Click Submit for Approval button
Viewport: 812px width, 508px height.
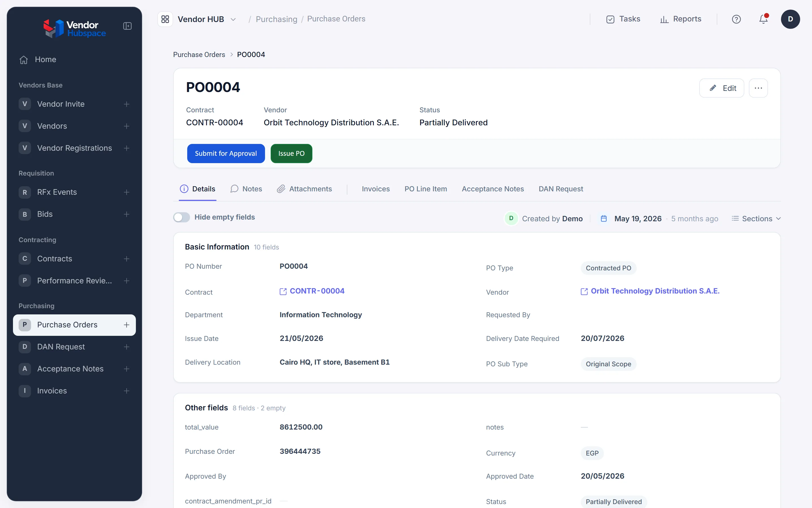226,154
